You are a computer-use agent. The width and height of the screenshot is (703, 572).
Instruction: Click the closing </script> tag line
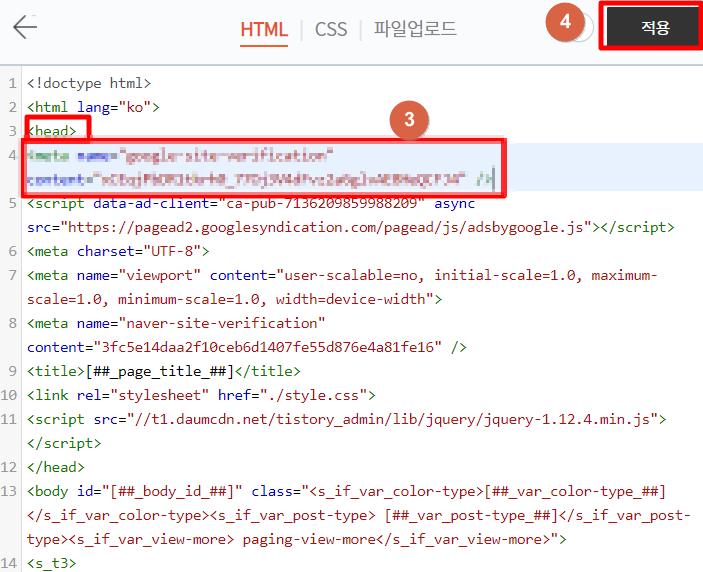tap(64, 443)
